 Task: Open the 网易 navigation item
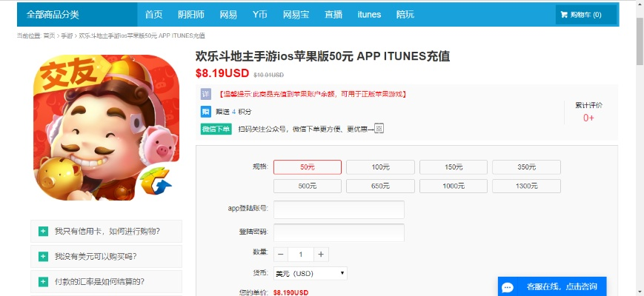[228, 15]
